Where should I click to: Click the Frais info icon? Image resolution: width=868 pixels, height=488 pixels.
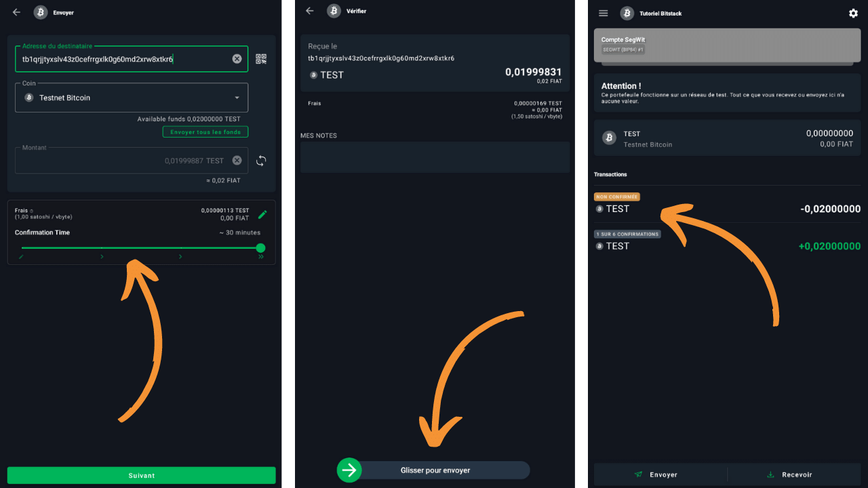(31, 211)
